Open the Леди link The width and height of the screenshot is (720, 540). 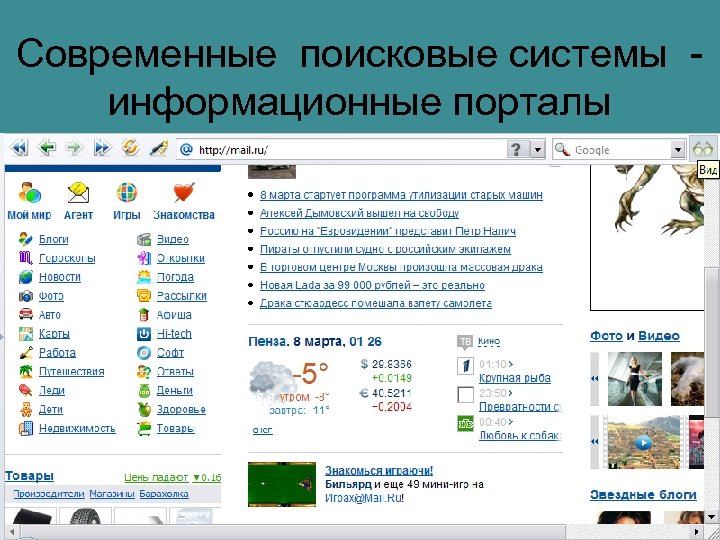click(51, 390)
